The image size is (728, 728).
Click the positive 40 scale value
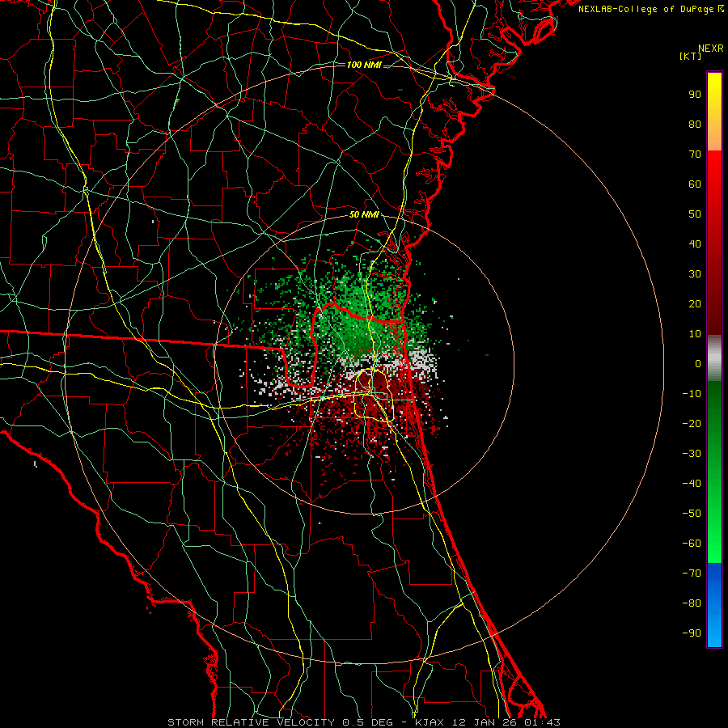pos(695,244)
